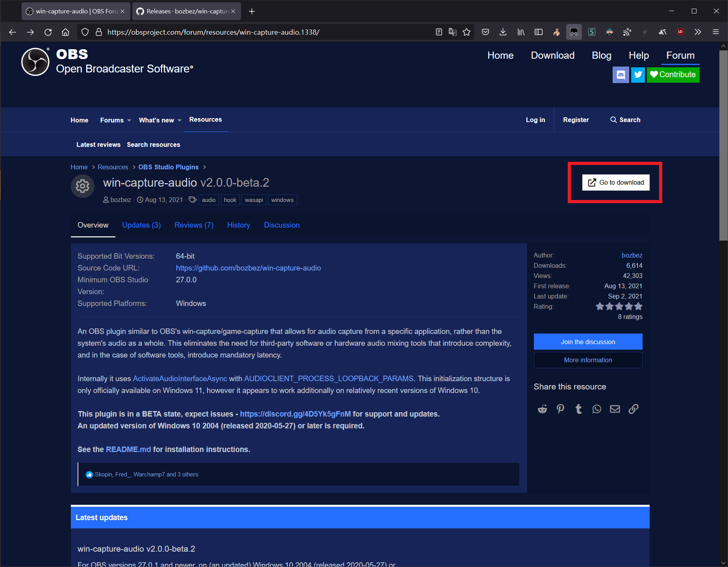Image resolution: width=728 pixels, height=567 pixels.
Task: Share resource via Reddit icon
Action: pos(543,409)
